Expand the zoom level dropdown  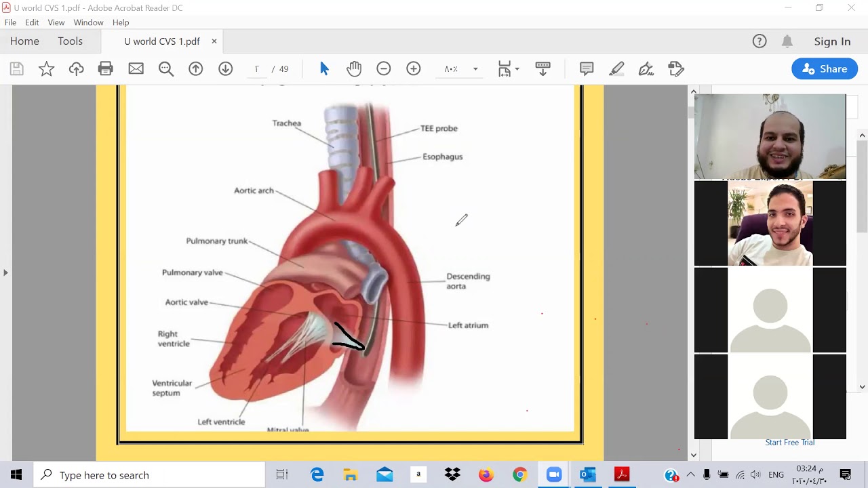pyautogui.click(x=475, y=69)
